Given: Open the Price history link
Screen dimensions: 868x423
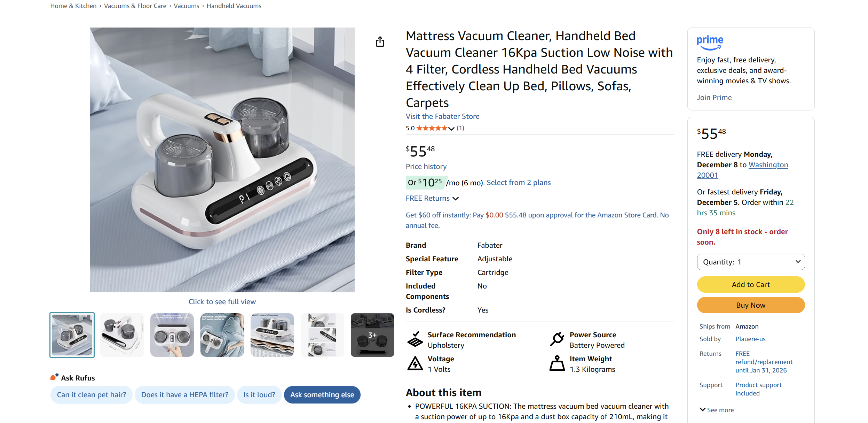Looking at the screenshot, I should (426, 167).
